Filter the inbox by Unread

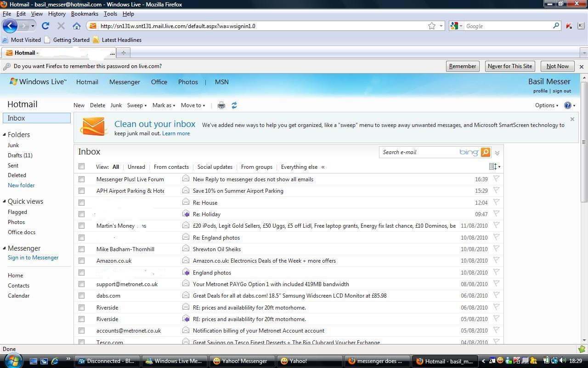click(136, 167)
